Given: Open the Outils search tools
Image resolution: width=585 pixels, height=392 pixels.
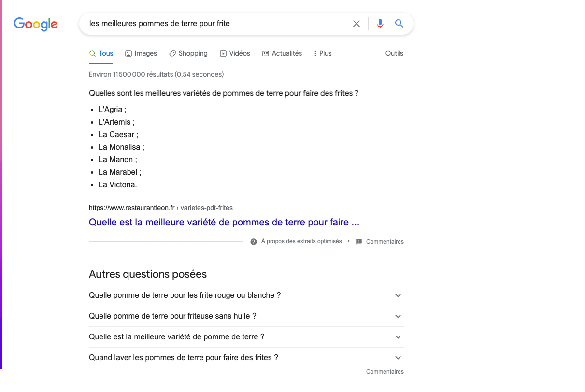Looking at the screenshot, I should 394,54.
